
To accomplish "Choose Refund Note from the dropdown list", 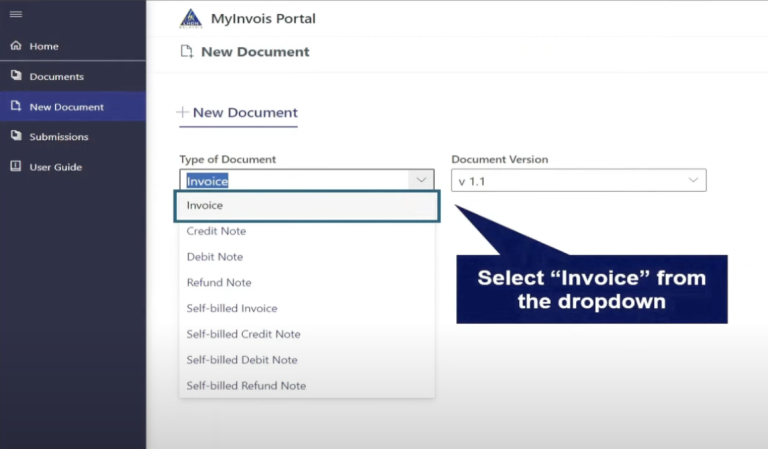I will coord(307,283).
